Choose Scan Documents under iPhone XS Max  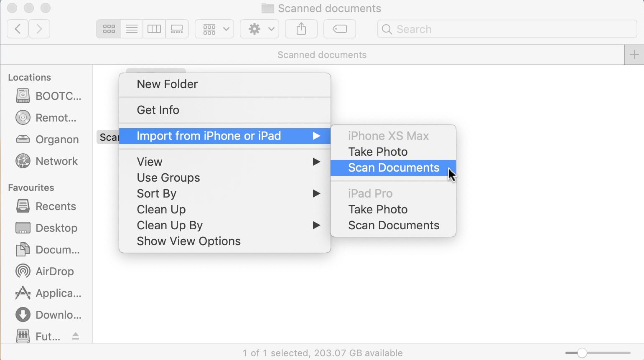(x=393, y=167)
